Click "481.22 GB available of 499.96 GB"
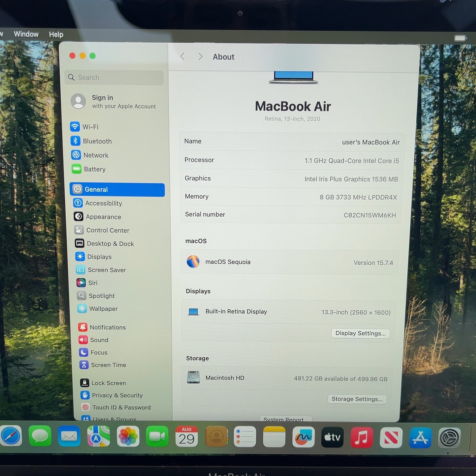Image resolution: width=476 pixels, height=476 pixels. tap(340, 379)
